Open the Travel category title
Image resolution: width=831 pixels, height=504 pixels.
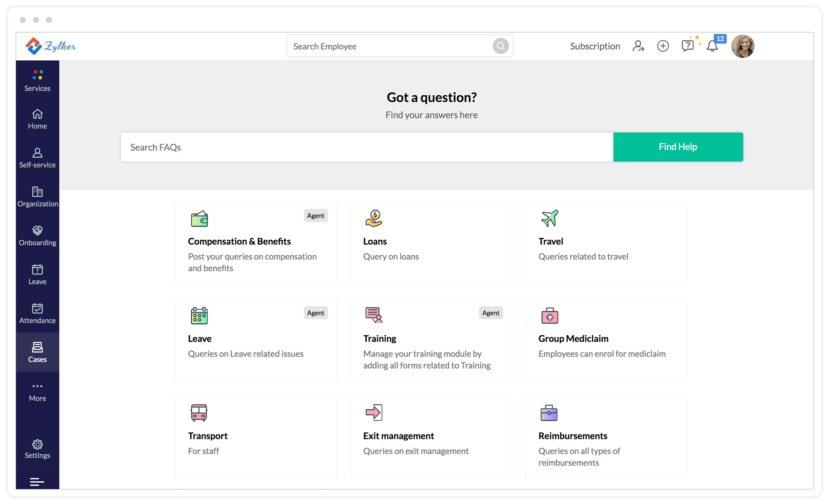point(550,241)
